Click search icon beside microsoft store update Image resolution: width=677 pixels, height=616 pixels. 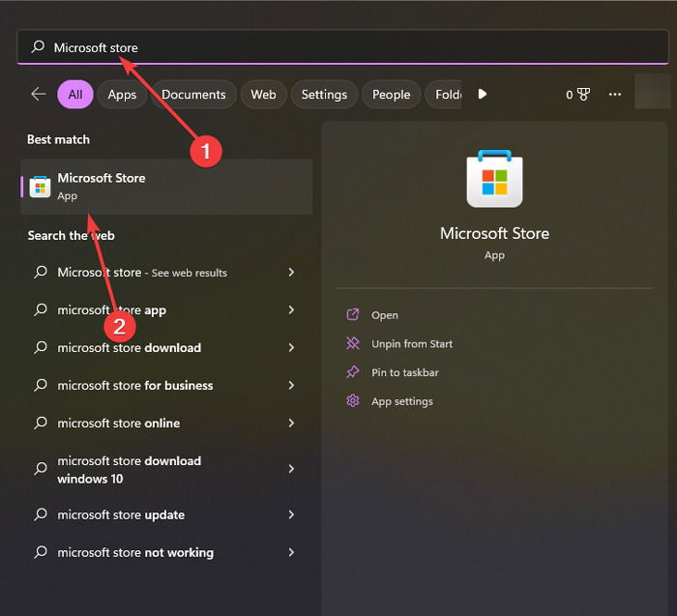coord(41,514)
